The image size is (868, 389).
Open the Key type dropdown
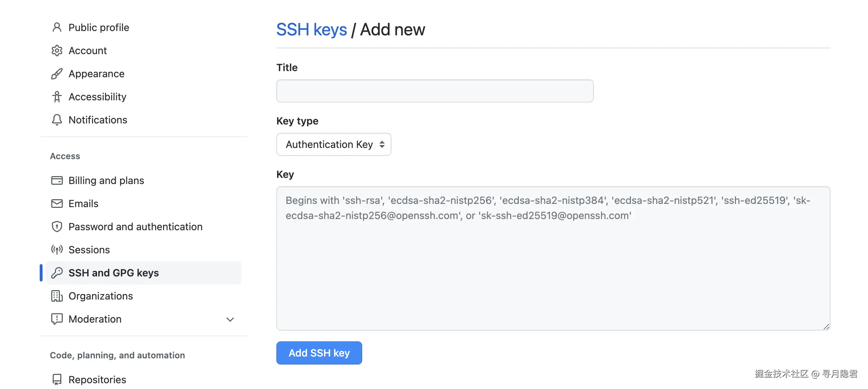(333, 144)
